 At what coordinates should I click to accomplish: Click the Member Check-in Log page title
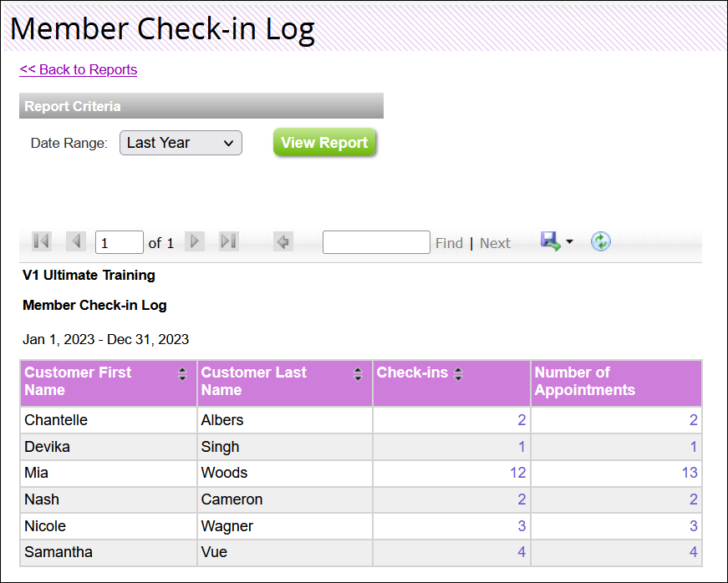point(162,28)
